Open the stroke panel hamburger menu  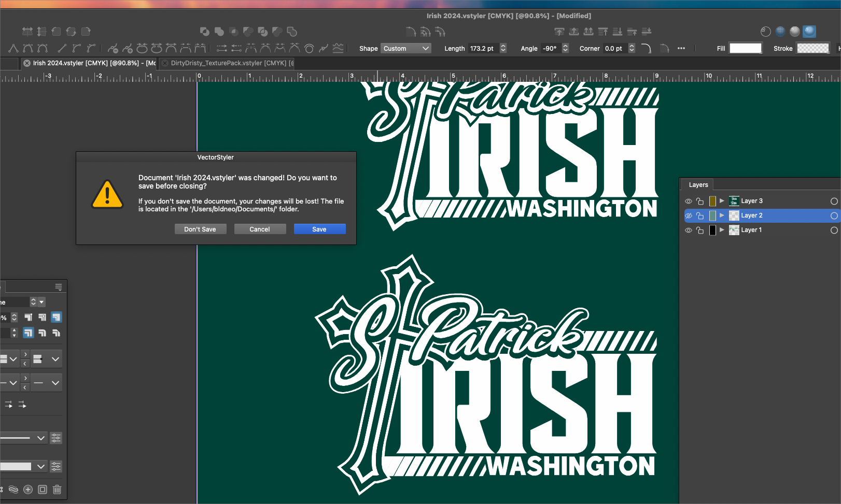click(59, 287)
